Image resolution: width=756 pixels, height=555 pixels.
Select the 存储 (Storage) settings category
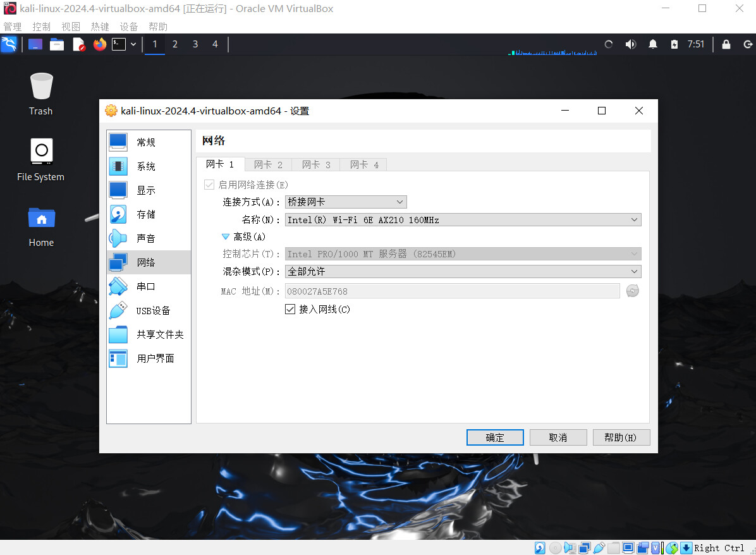[x=149, y=214]
